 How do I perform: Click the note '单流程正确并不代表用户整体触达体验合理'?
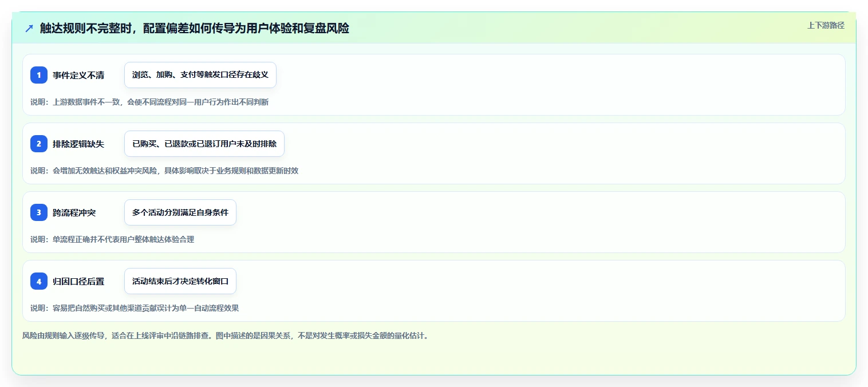point(123,239)
